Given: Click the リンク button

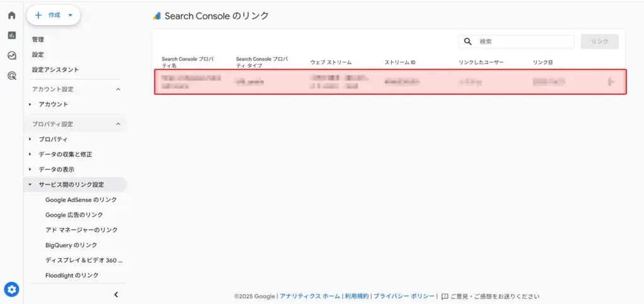Looking at the screenshot, I should 599,41.
